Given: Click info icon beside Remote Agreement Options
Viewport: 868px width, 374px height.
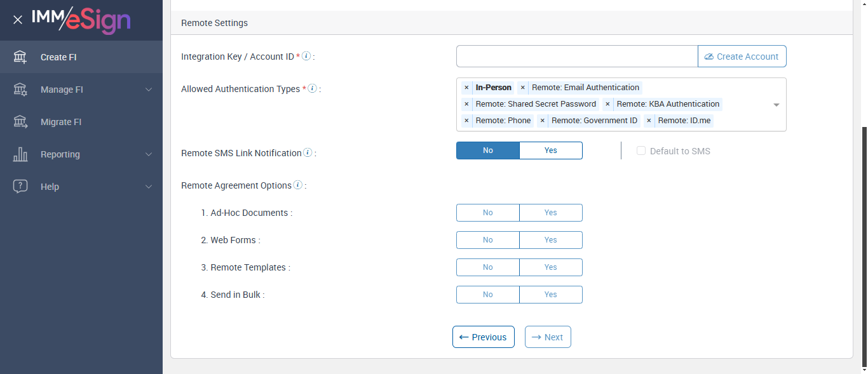Looking at the screenshot, I should coord(297,185).
